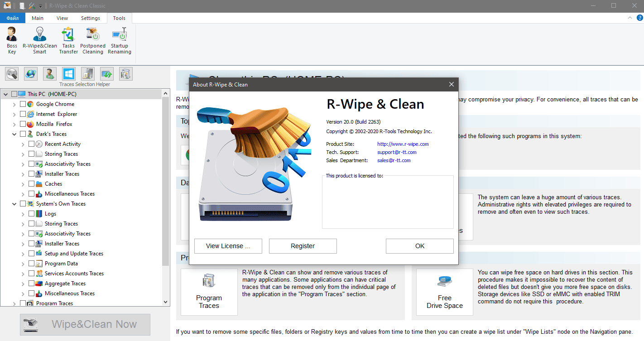Expand the Mozilla Firefox node
This screenshot has width=644, height=341.
point(14,124)
